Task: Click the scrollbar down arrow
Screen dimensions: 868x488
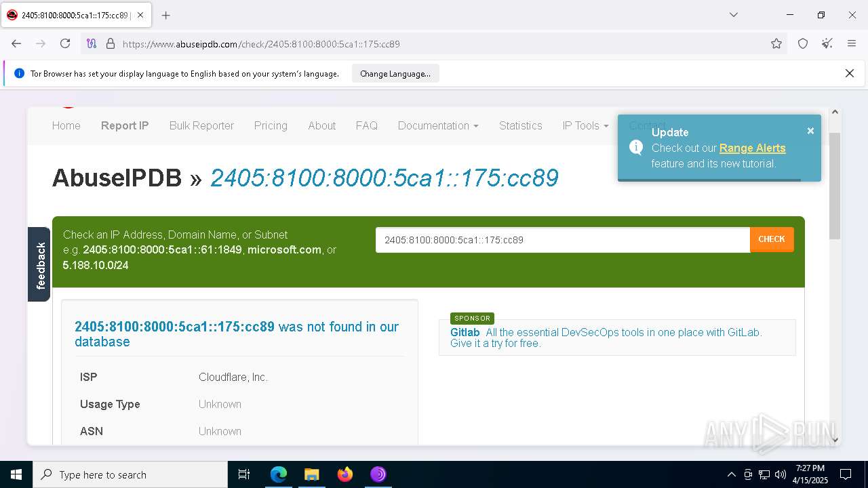Action: [835, 439]
